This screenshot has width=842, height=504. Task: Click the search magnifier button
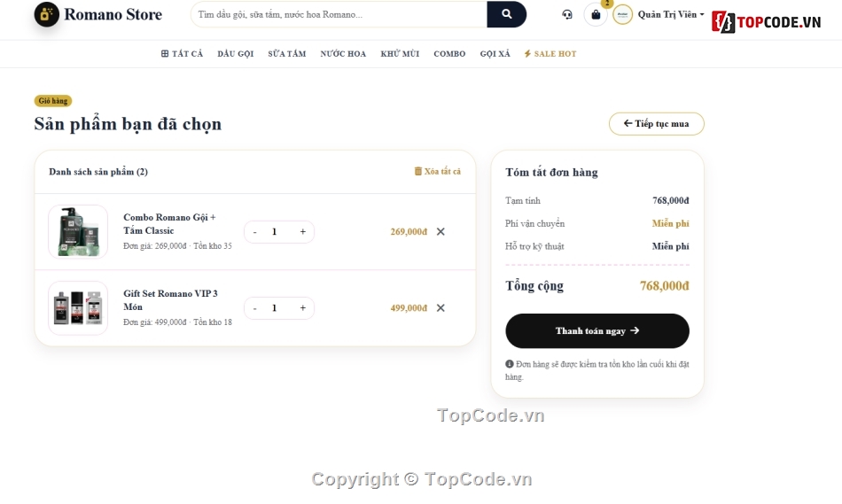click(506, 14)
